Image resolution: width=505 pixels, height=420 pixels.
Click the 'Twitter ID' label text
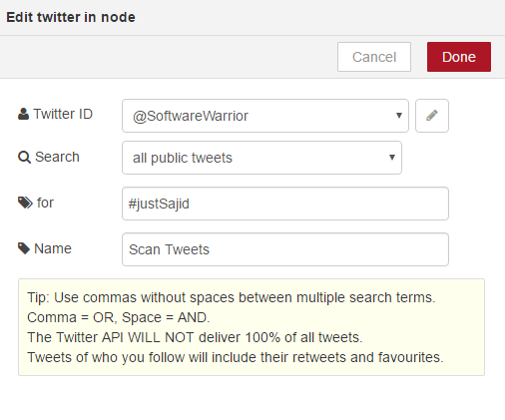coord(63,114)
